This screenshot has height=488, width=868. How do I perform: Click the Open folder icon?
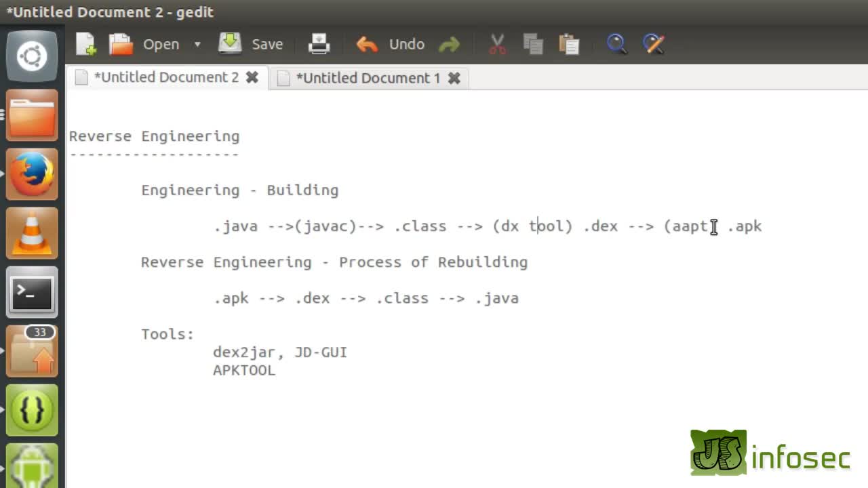pos(121,44)
